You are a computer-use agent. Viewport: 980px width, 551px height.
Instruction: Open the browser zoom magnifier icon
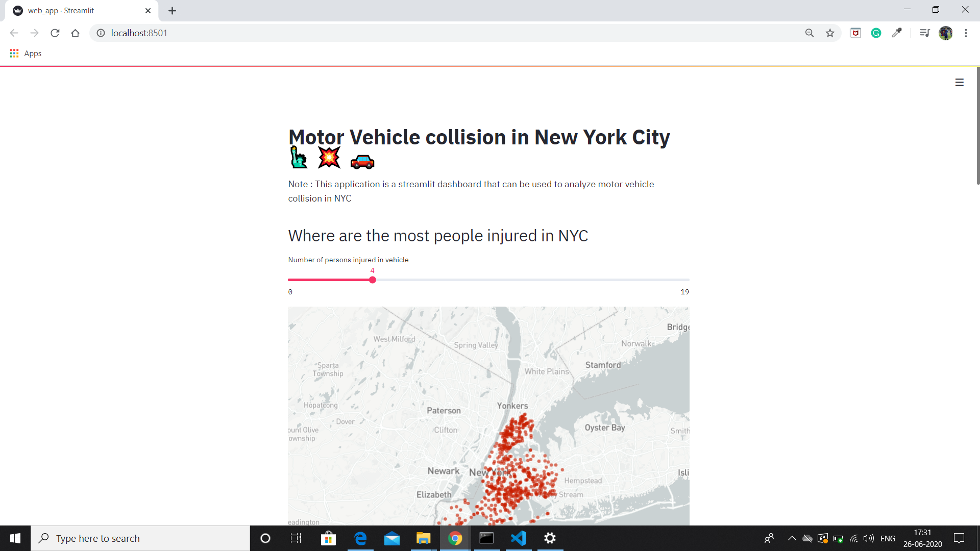click(x=810, y=33)
